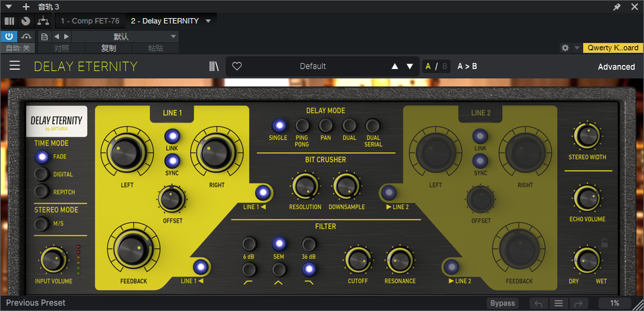
Task: Click the 1% CPU meter readout
Action: [x=615, y=303]
